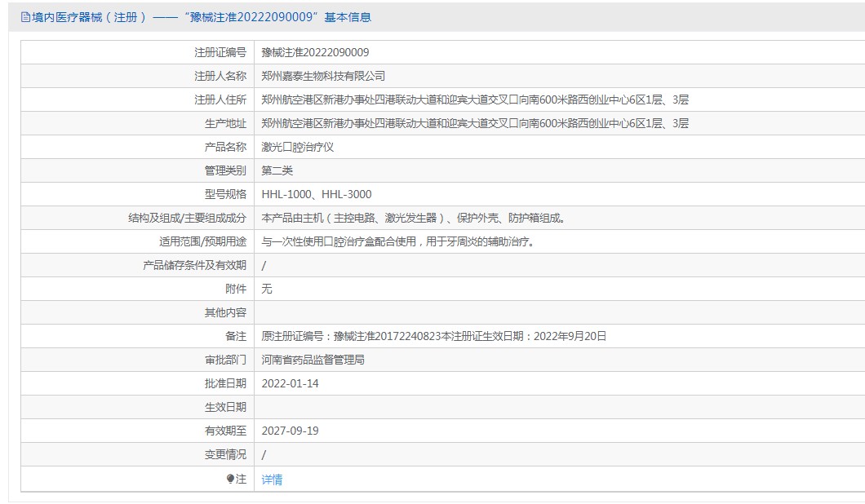
Task: Select 河南省药品监督管理局 value
Action: (x=313, y=360)
